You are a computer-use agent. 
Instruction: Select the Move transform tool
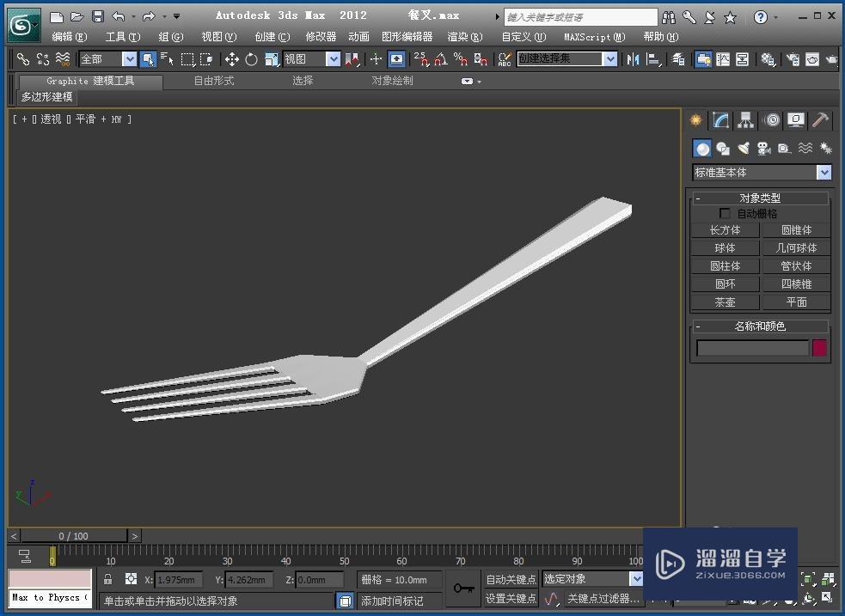coord(231,59)
